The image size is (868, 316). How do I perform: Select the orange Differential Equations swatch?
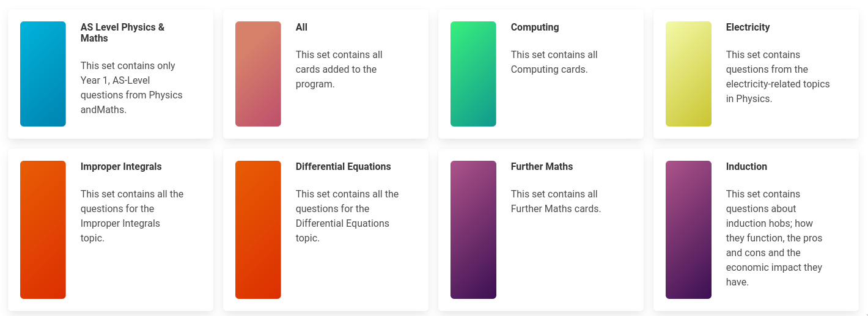[258, 230]
